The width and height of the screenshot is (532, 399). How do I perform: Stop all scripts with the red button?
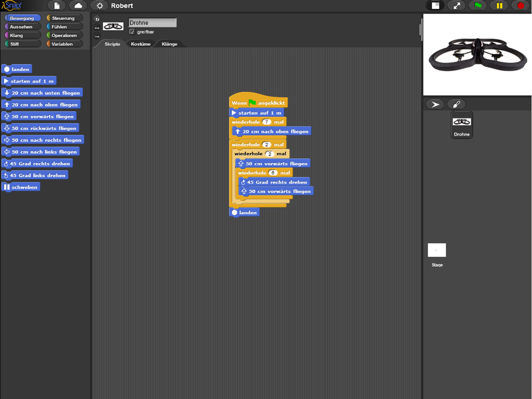pyautogui.click(x=521, y=6)
